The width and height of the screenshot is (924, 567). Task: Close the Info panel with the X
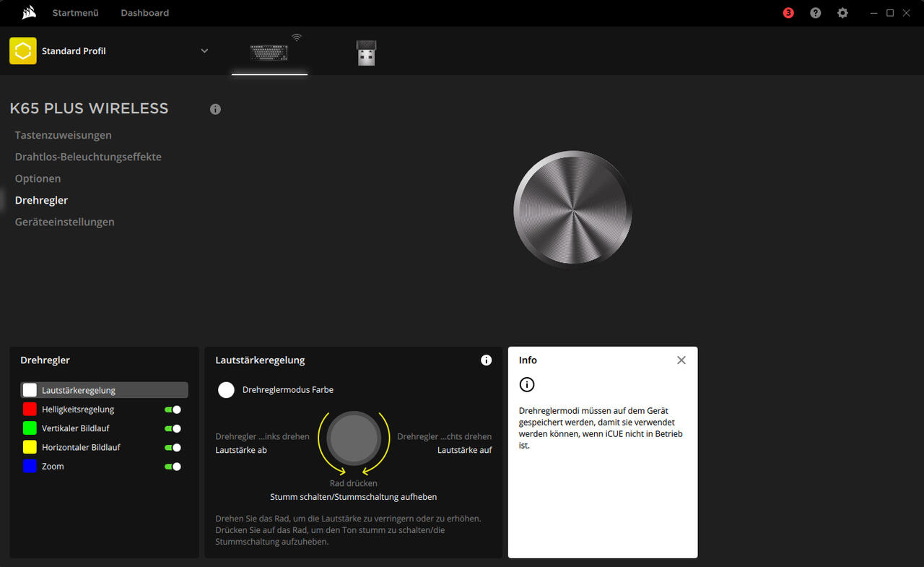click(x=681, y=360)
